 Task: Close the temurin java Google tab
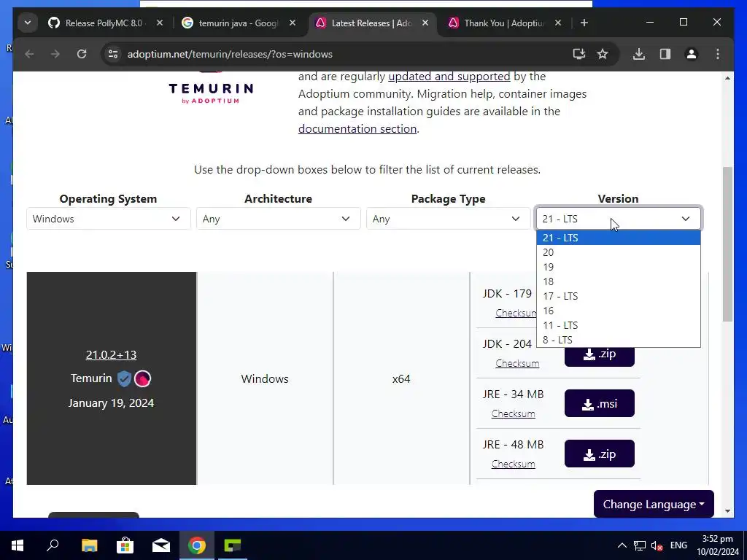pos(293,23)
